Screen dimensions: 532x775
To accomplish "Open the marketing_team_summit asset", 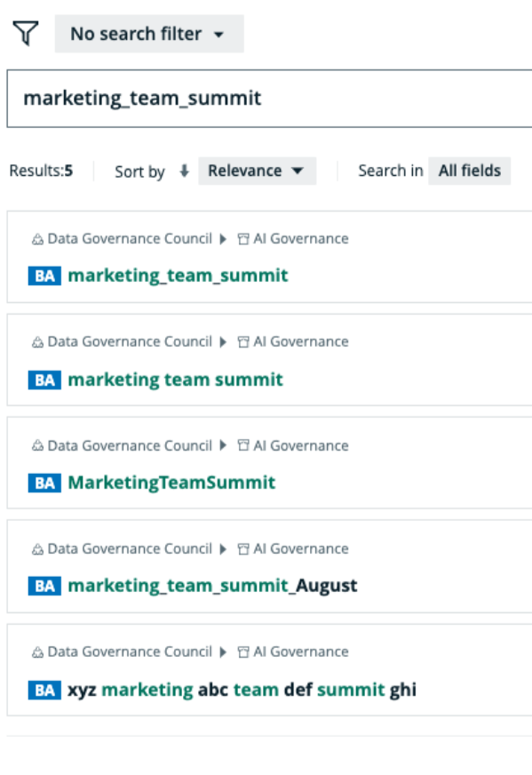I will click(179, 276).
